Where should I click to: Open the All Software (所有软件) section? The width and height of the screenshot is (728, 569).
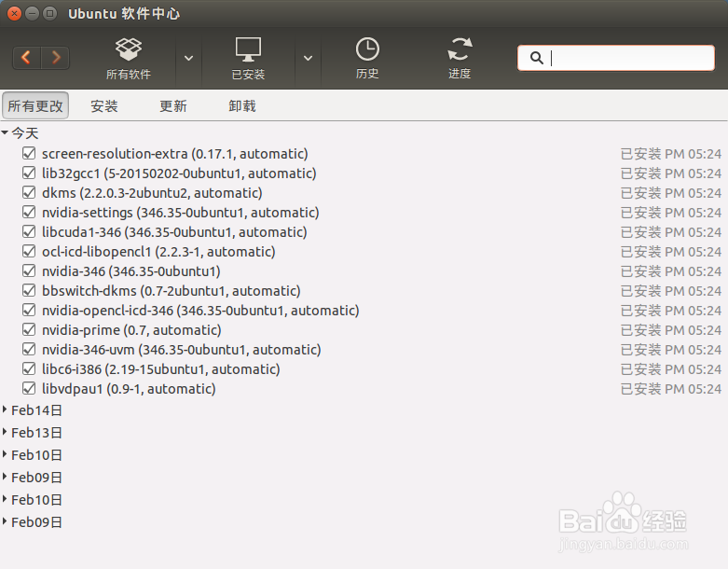click(129, 59)
